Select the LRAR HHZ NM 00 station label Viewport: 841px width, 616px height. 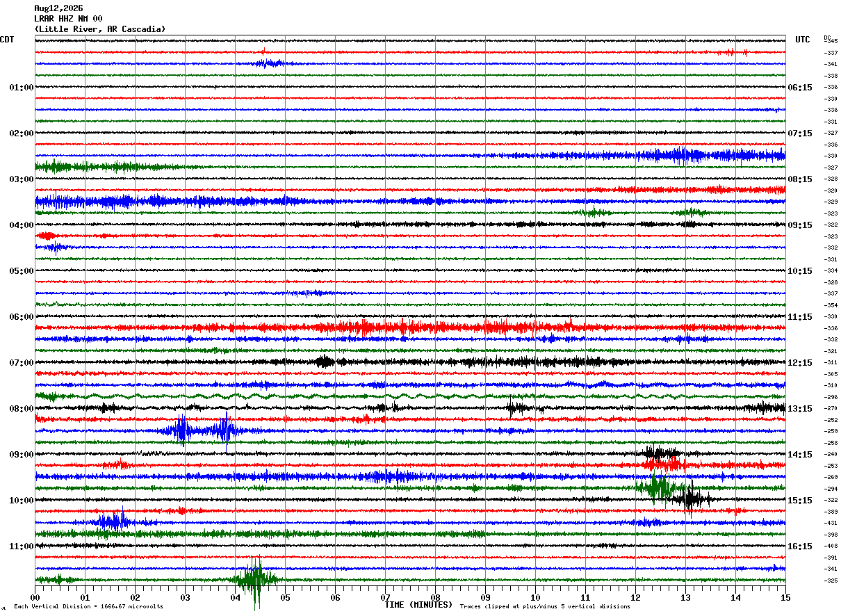[68, 19]
